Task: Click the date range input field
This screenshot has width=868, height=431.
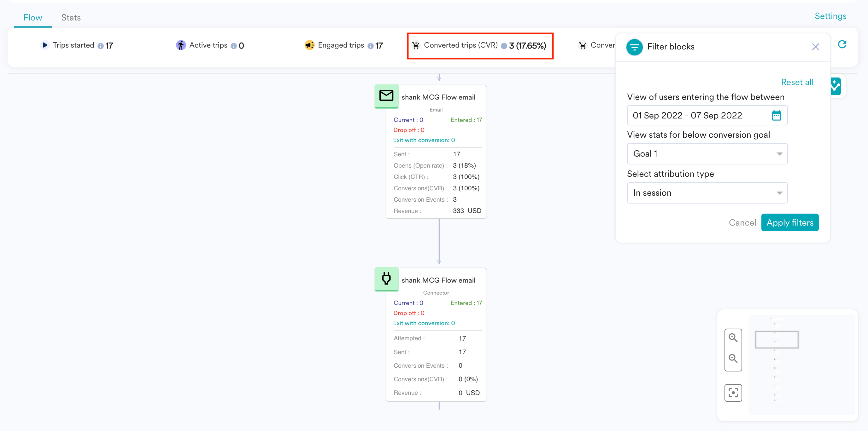Action: pyautogui.click(x=707, y=115)
